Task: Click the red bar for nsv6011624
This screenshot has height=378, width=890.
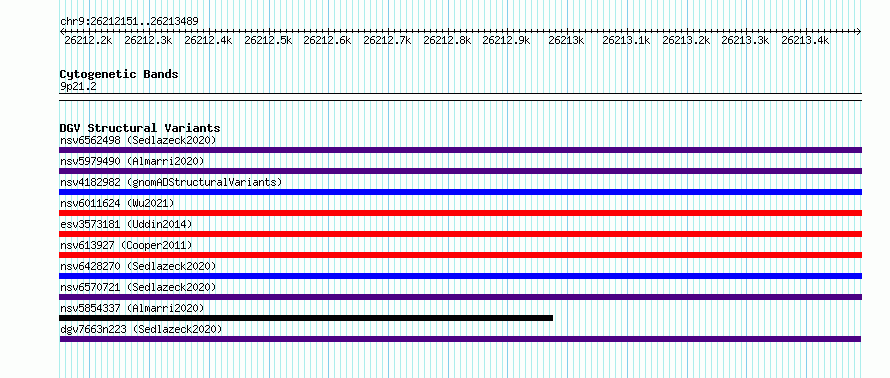Action: 460,213
